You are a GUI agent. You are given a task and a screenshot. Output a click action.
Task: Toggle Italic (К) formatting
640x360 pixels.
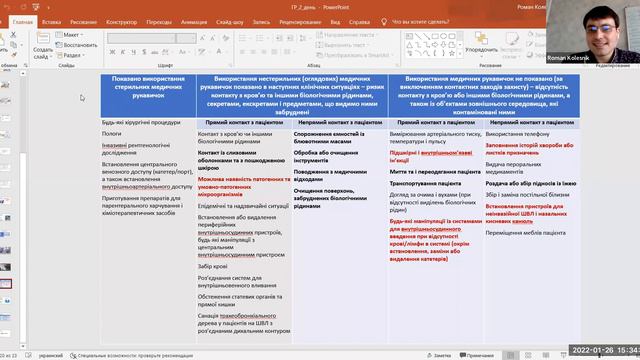(123, 52)
